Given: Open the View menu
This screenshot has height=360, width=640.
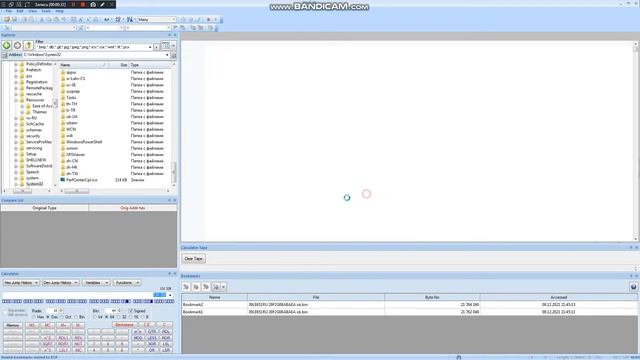Looking at the screenshot, I should (33, 11).
